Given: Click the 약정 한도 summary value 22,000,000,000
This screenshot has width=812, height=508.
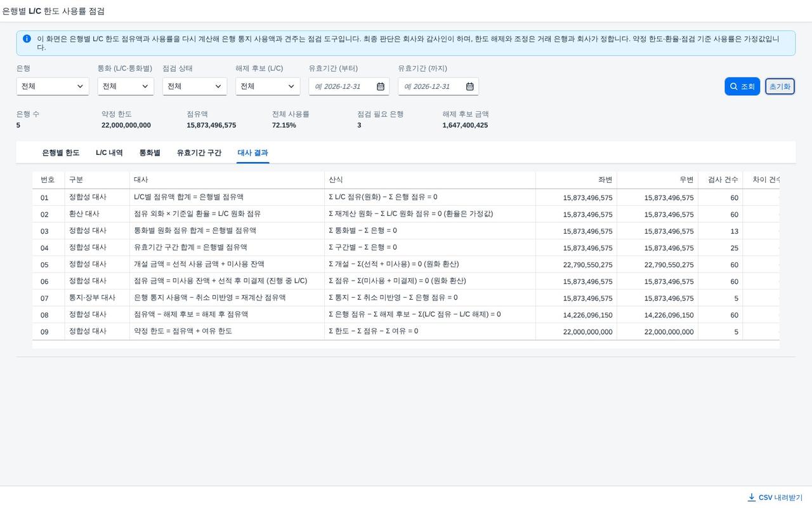Looking at the screenshot, I should [x=126, y=126].
